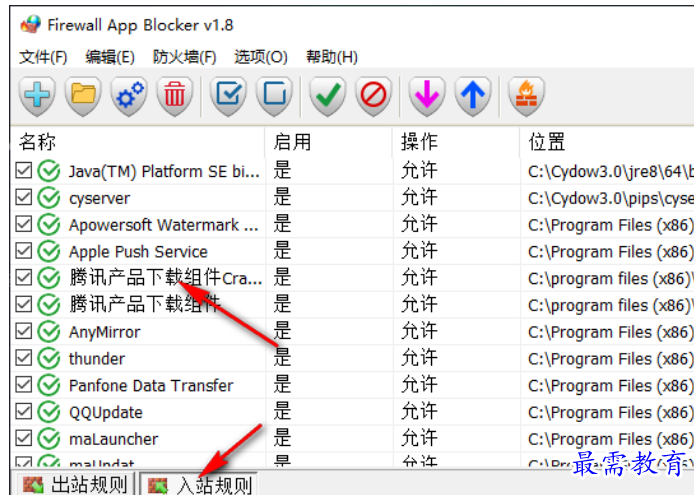The image size is (694, 495).
Task: Open the 帮助(H) menu
Action: coord(332,57)
